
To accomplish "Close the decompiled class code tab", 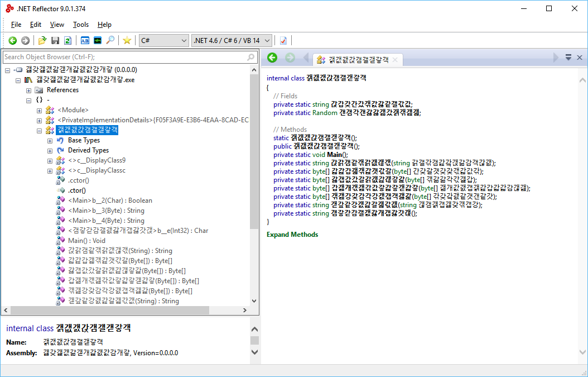I will click(395, 59).
